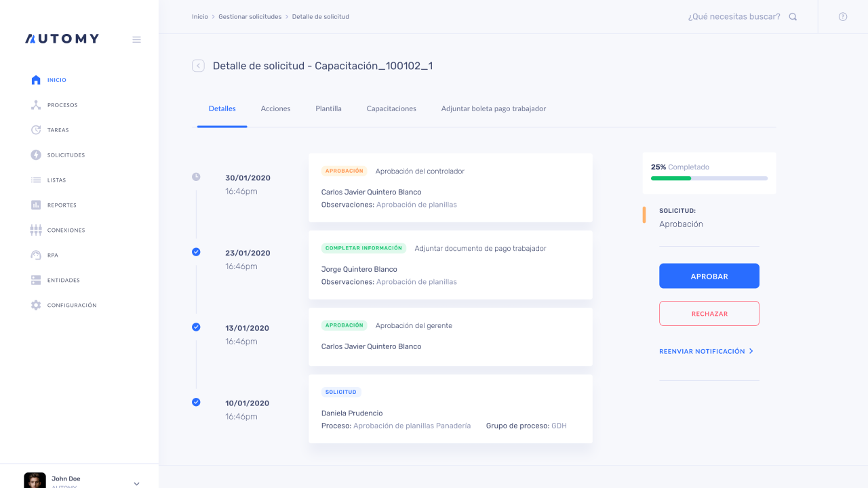Screen dimensions: 868x488
Task: Click the Reportes bar-chart icon
Action: 35,205
